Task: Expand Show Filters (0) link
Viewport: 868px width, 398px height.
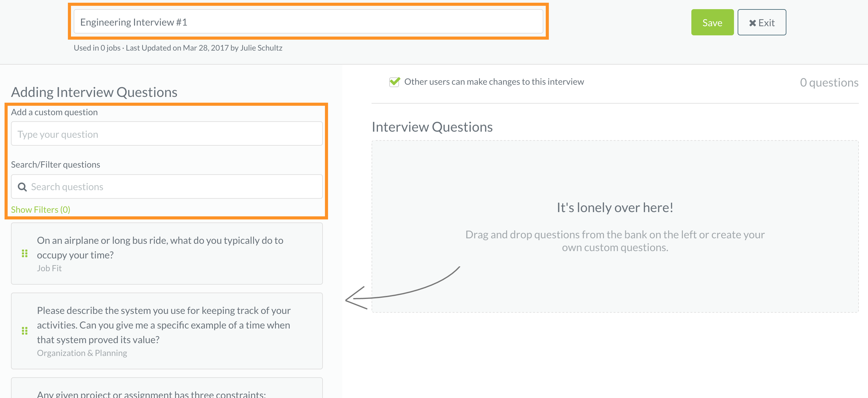Action: (41, 209)
